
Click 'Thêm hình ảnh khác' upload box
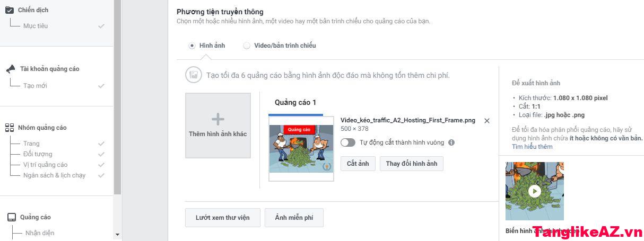(218, 126)
